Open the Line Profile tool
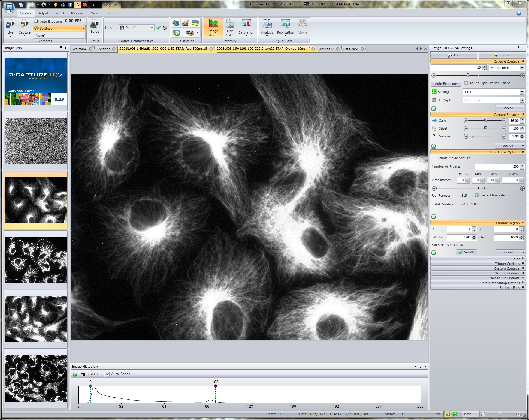The image size is (529, 420). pyautogui.click(x=230, y=28)
